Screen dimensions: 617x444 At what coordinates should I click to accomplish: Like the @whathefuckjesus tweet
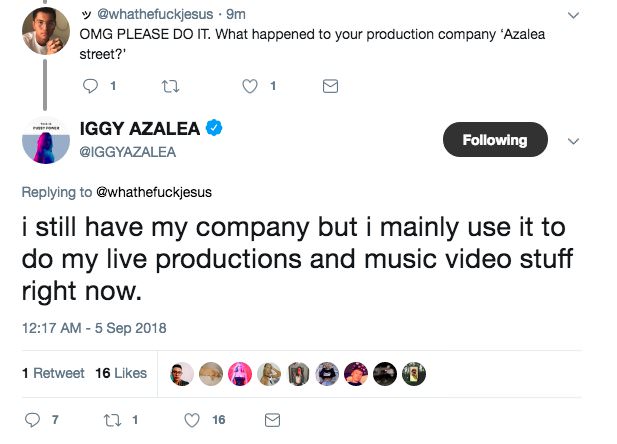click(252, 87)
